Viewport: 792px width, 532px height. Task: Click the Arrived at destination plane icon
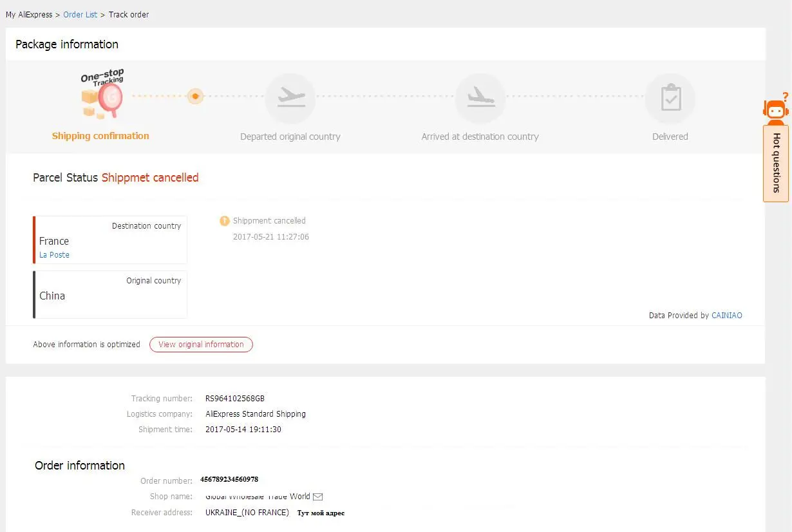point(480,99)
